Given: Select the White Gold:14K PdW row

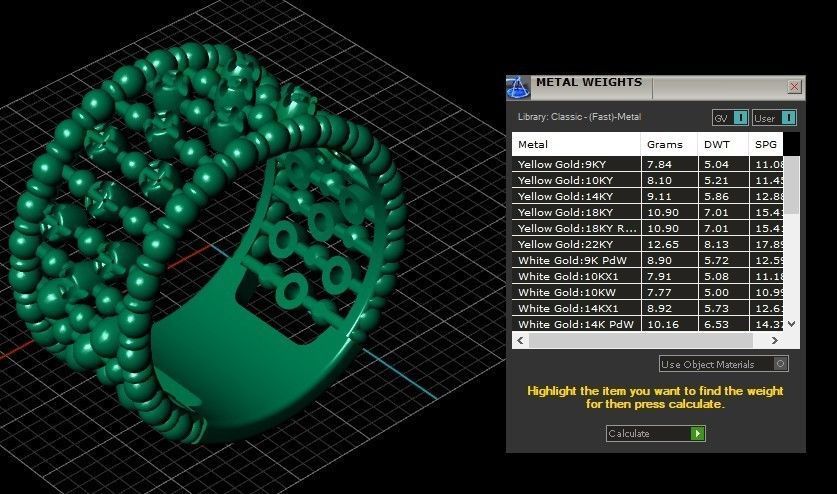Looking at the screenshot, I should click(648, 324).
